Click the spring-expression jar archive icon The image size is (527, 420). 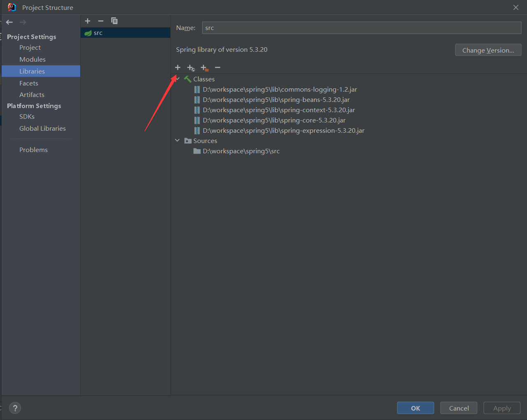(197, 131)
